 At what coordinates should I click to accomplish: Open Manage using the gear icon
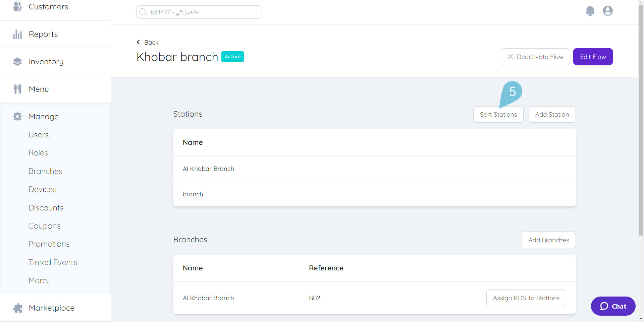click(x=17, y=116)
